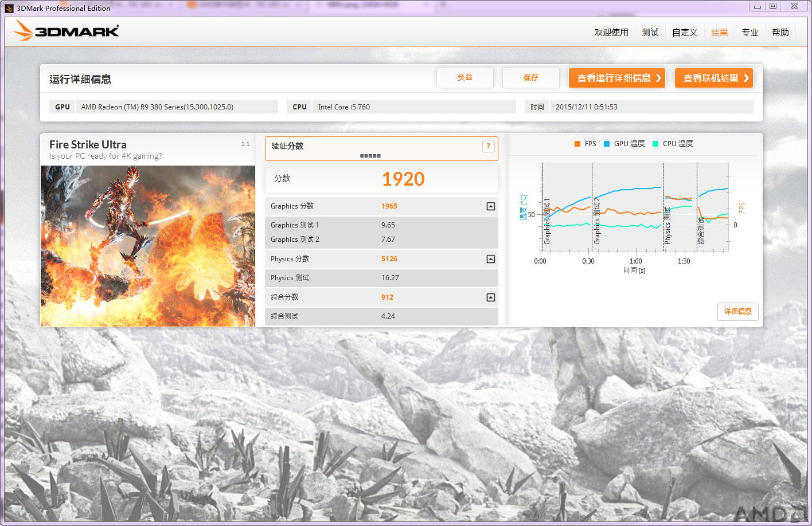Maximize the 3DMark window
The image size is (812, 526).
click(773, 6)
